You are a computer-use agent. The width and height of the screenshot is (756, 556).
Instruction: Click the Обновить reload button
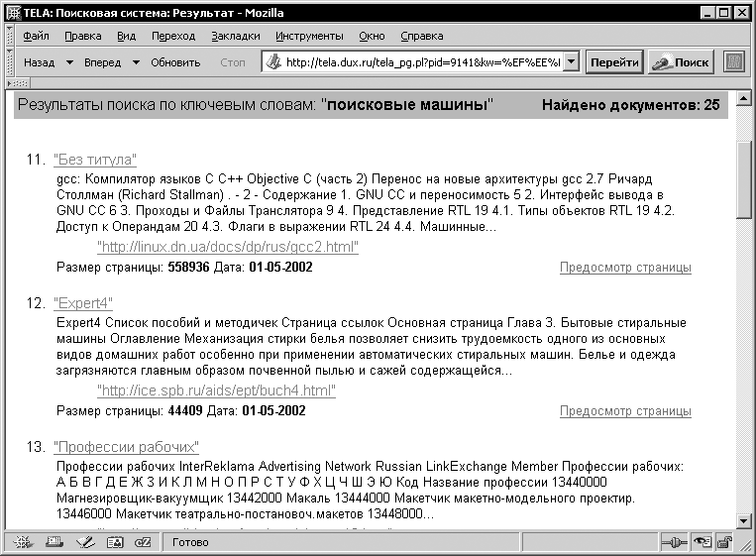175,62
